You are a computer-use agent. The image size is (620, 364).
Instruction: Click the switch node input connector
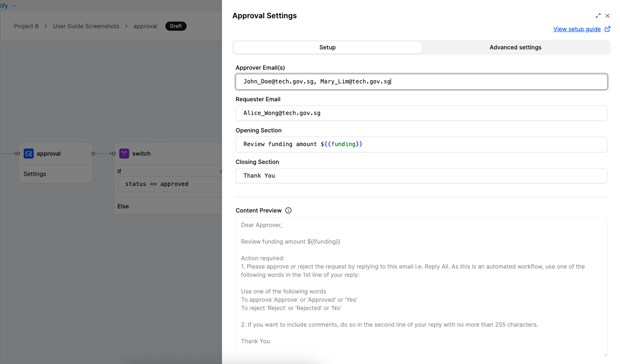(x=113, y=154)
